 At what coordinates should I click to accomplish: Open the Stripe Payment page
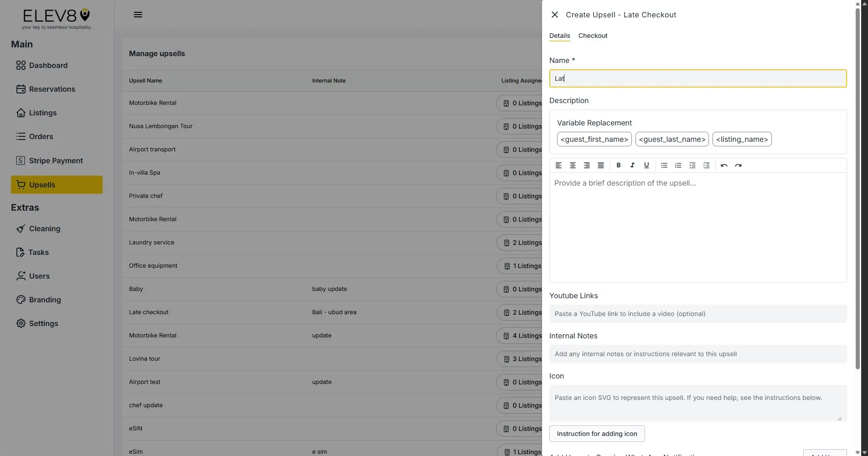click(56, 161)
